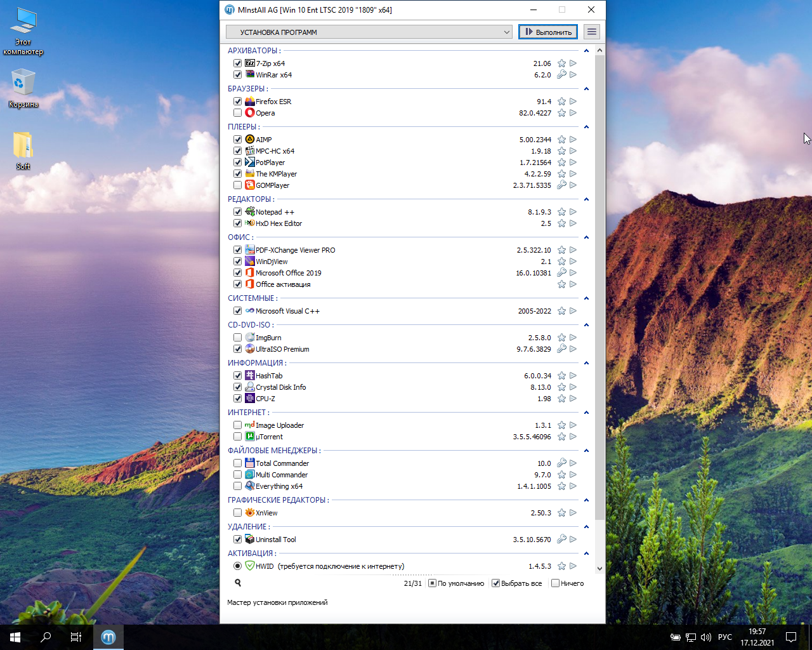Uncheck the PotPlayer checkbox
The image size is (812, 650).
tap(237, 162)
